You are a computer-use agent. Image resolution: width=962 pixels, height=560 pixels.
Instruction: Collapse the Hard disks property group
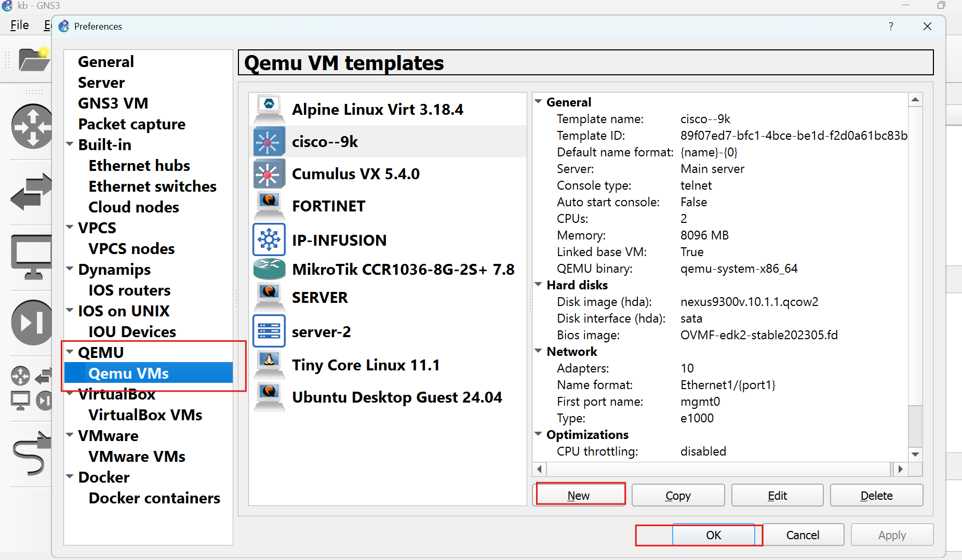pyautogui.click(x=539, y=285)
